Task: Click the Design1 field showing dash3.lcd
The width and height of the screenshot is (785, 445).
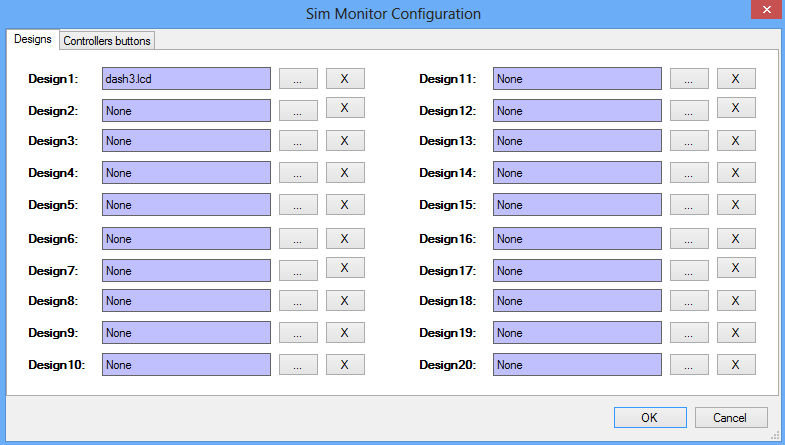Action: (x=186, y=78)
